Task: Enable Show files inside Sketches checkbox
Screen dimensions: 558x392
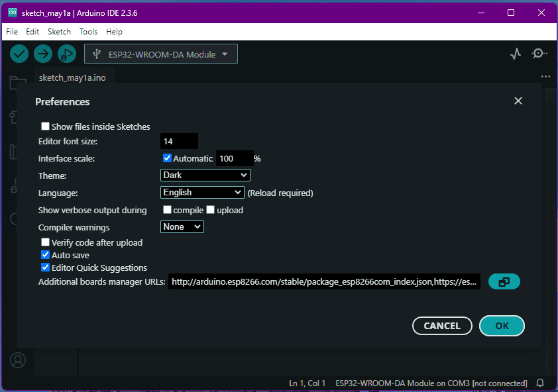Action: pyautogui.click(x=45, y=126)
